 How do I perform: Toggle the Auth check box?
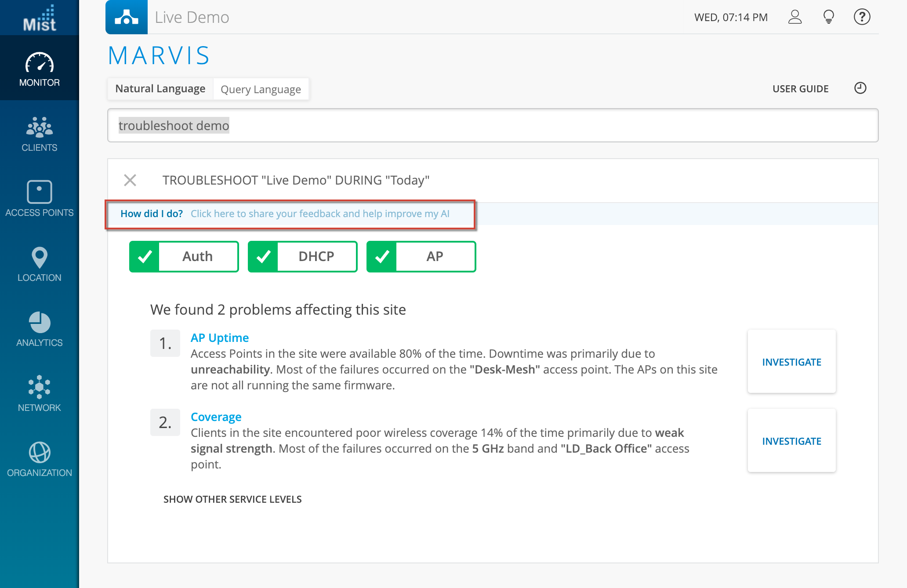tap(145, 257)
